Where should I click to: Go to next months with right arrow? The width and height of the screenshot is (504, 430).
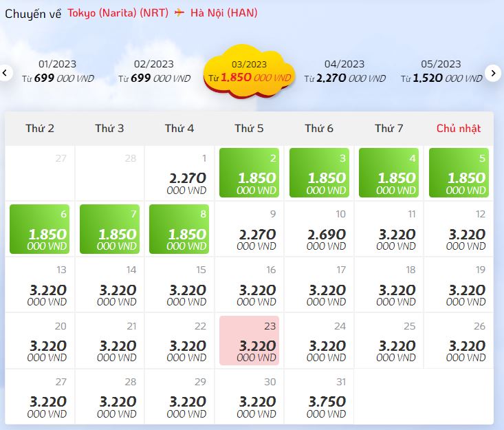(x=494, y=73)
